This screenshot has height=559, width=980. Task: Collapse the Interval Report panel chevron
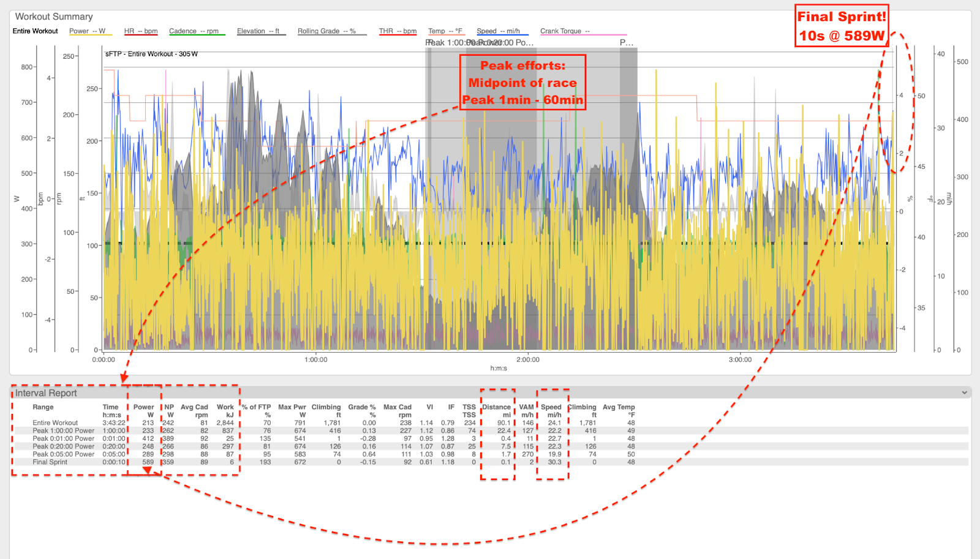[964, 392]
